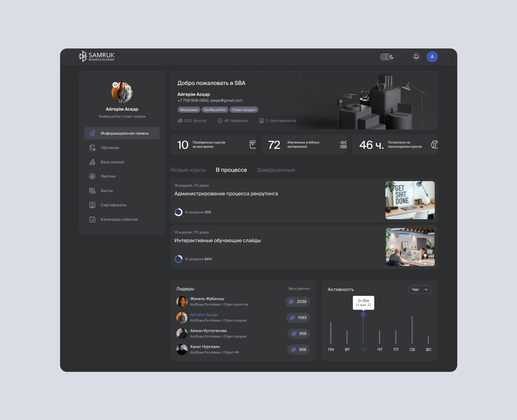Open Айгерім Асқар profile in leaders list
The height and width of the screenshot is (420, 517).
point(204,314)
